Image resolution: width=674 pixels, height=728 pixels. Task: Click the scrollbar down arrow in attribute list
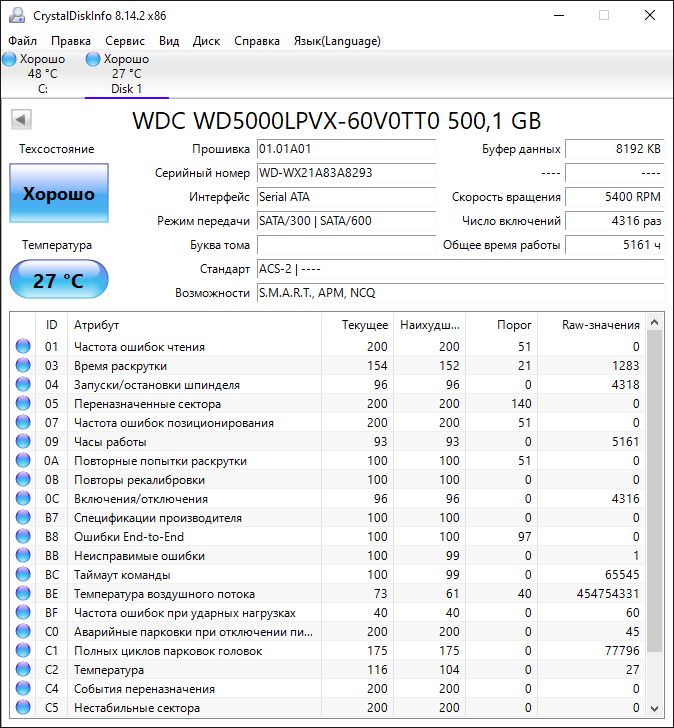pos(655,708)
